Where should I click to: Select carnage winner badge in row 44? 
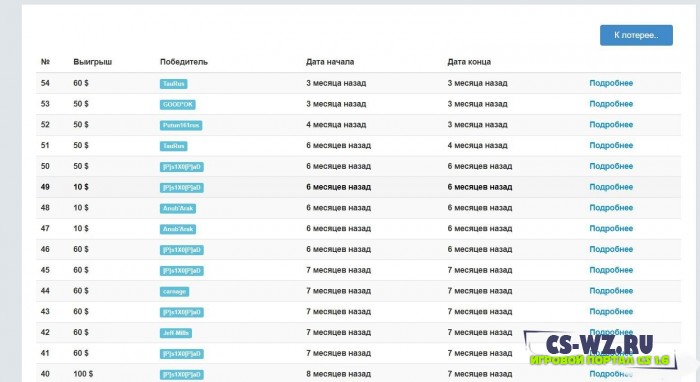175,291
